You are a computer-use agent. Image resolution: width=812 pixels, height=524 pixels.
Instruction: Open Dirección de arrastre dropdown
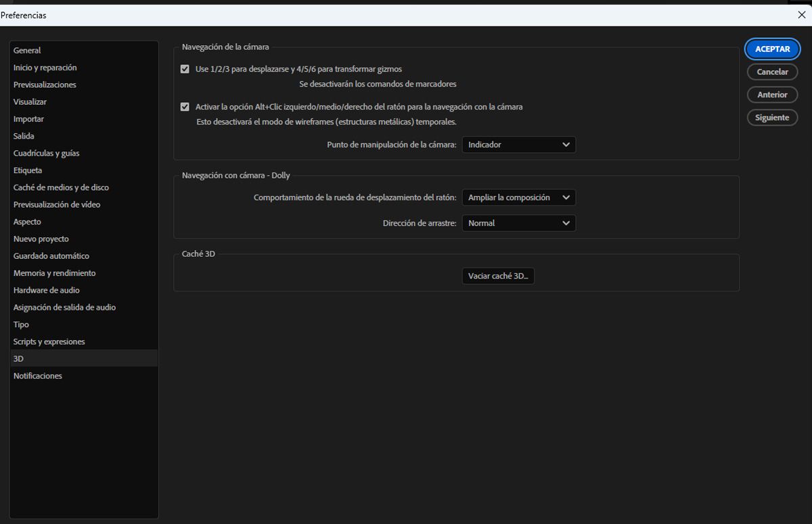pos(519,223)
